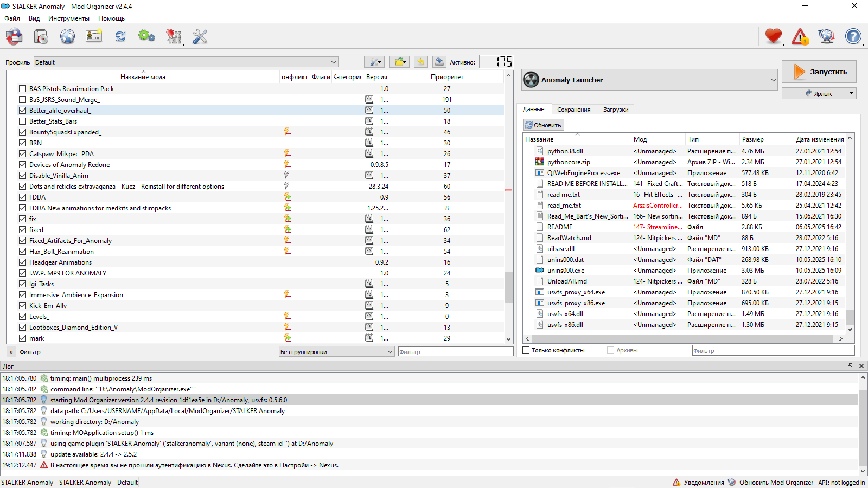Expand the Ярлык shortcut dropdown arrow

pos(851,94)
